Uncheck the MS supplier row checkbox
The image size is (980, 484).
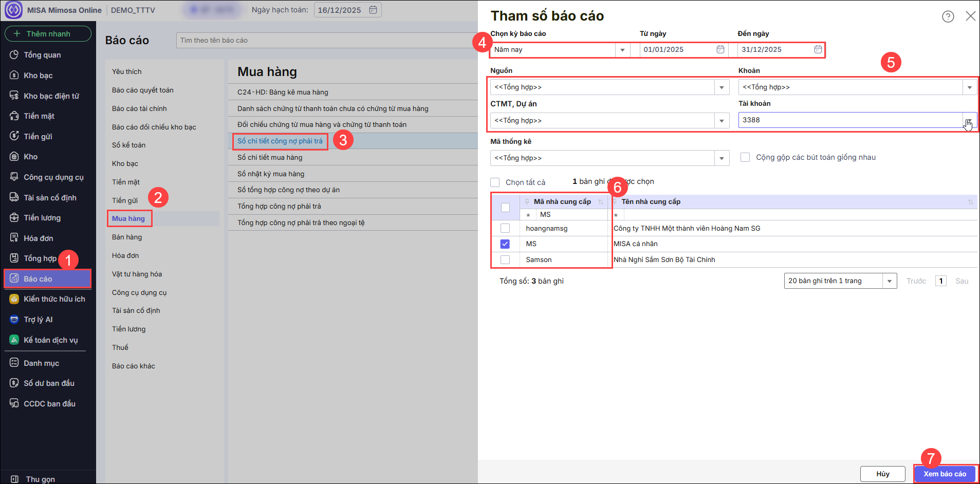[x=505, y=244]
